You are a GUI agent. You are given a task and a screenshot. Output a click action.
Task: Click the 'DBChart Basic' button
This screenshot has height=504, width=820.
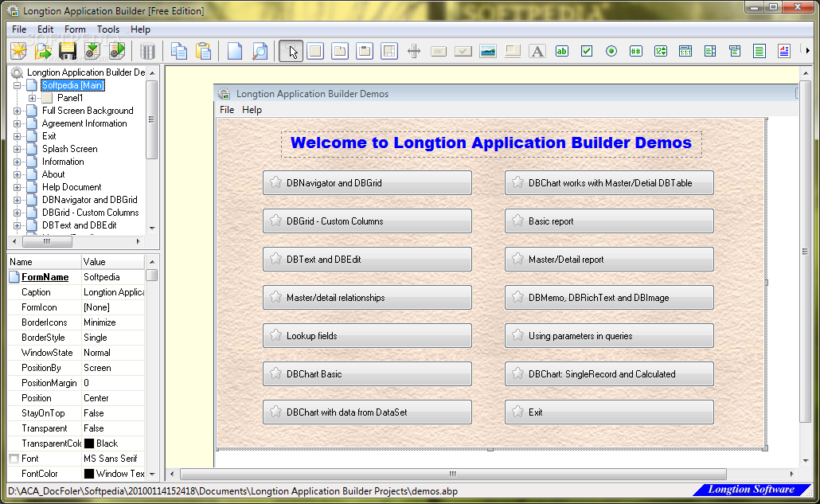(367, 373)
